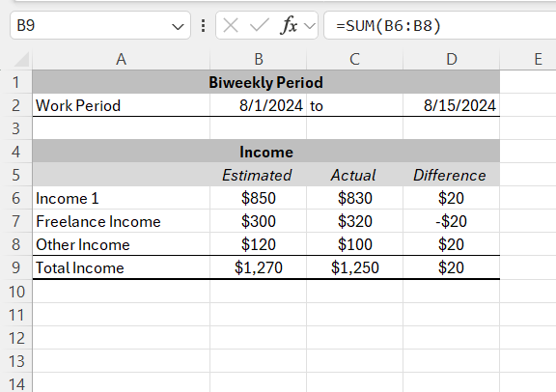
Task: Click the cell containing "to"
Action: pyautogui.click(x=354, y=105)
